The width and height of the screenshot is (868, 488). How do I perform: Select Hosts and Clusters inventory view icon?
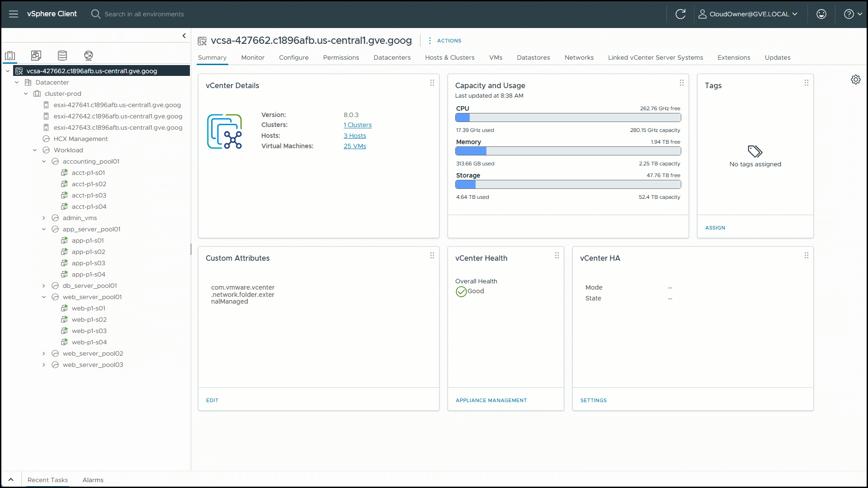[10, 56]
